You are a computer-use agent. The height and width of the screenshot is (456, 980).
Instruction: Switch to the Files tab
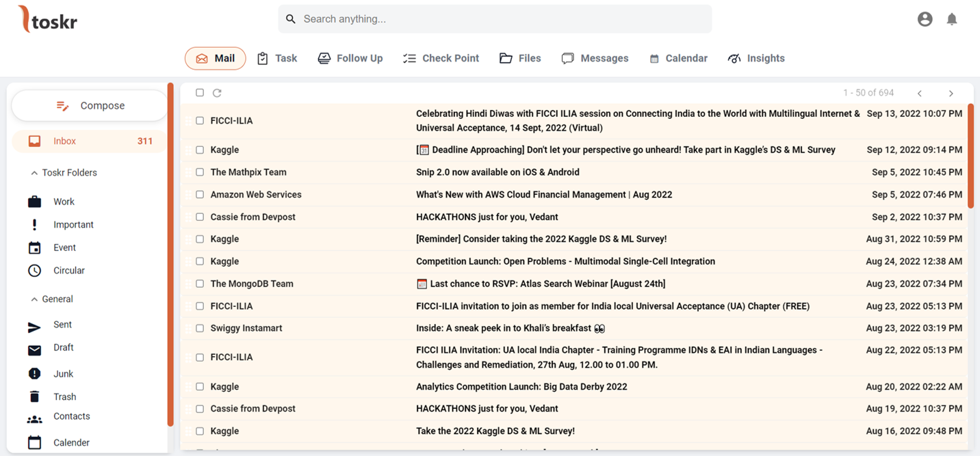click(520, 59)
